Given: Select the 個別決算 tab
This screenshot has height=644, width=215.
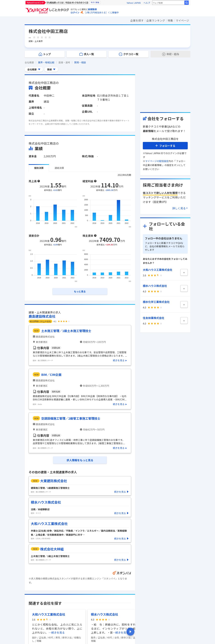Looking at the screenshot, I should pos(39,168).
